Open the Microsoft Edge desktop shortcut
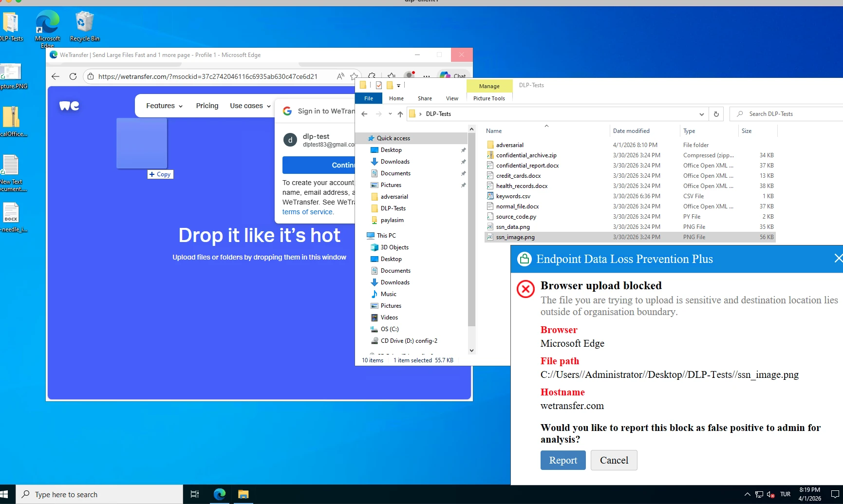 pyautogui.click(x=47, y=28)
